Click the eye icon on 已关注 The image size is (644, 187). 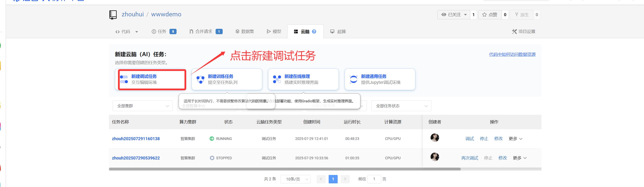coord(444,15)
